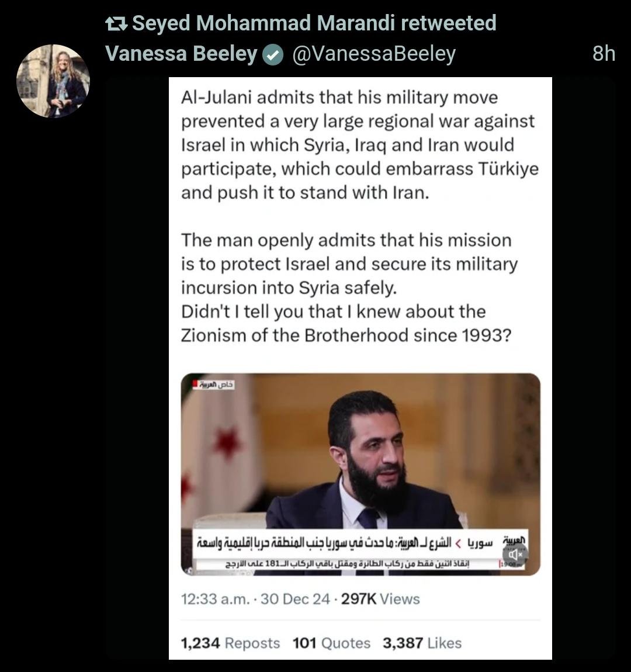631x672 pixels.
Task: Click the red-marked Arabic exclusive badge at the video's top-left
Action: (x=214, y=385)
